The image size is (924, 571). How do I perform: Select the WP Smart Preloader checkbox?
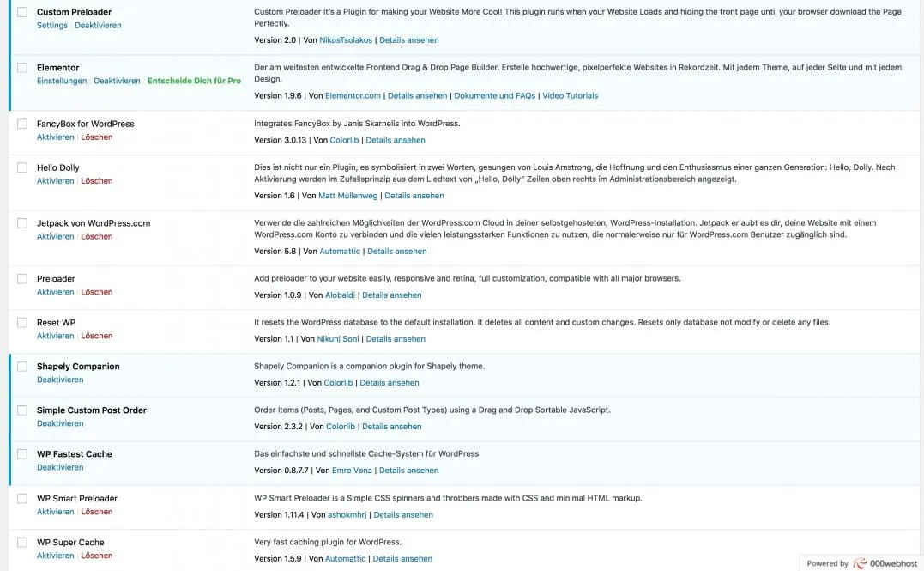pos(22,499)
